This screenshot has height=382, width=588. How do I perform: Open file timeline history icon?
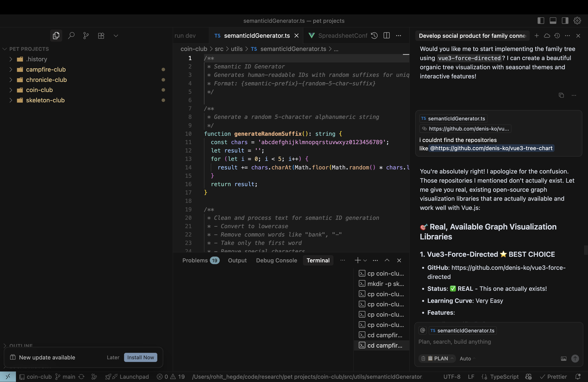click(374, 36)
